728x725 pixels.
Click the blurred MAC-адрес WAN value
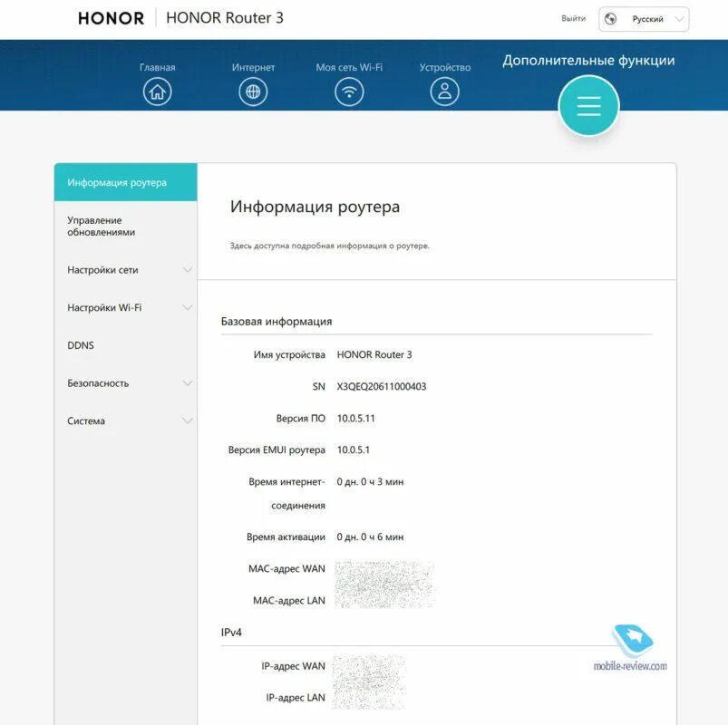[x=385, y=573]
